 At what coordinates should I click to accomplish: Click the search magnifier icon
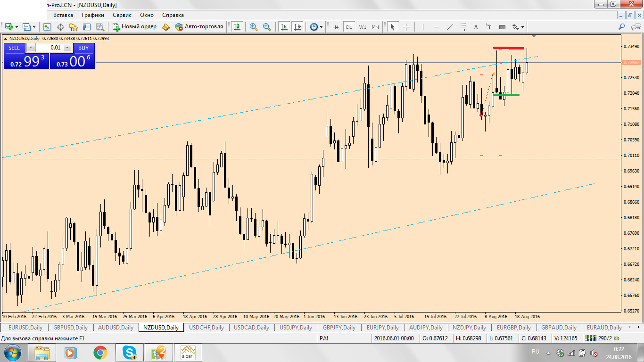622,27
